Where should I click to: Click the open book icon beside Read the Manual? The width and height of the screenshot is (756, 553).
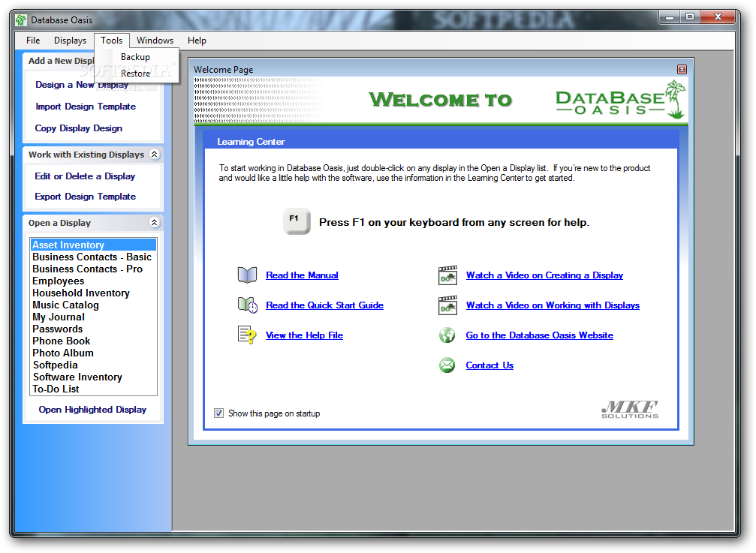click(247, 275)
